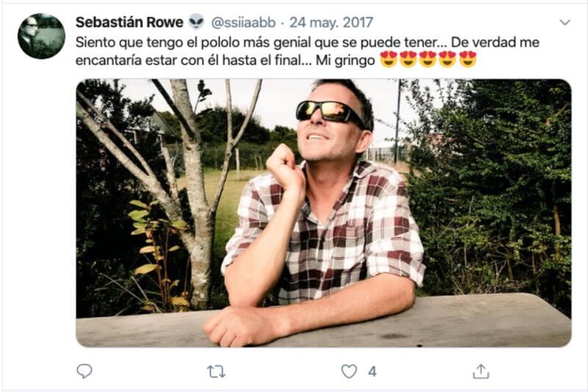Like the tweet with the heart icon
588x392 pixels.
tap(350, 371)
